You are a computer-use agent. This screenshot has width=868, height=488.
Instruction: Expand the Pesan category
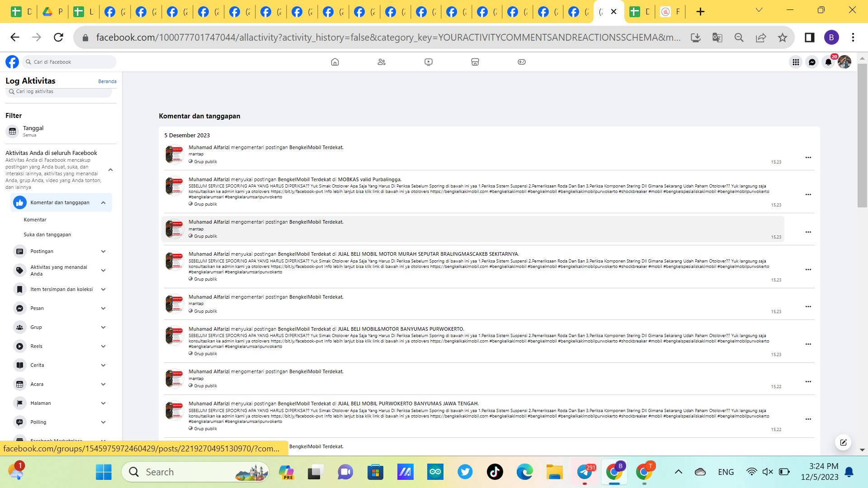tap(104, 308)
